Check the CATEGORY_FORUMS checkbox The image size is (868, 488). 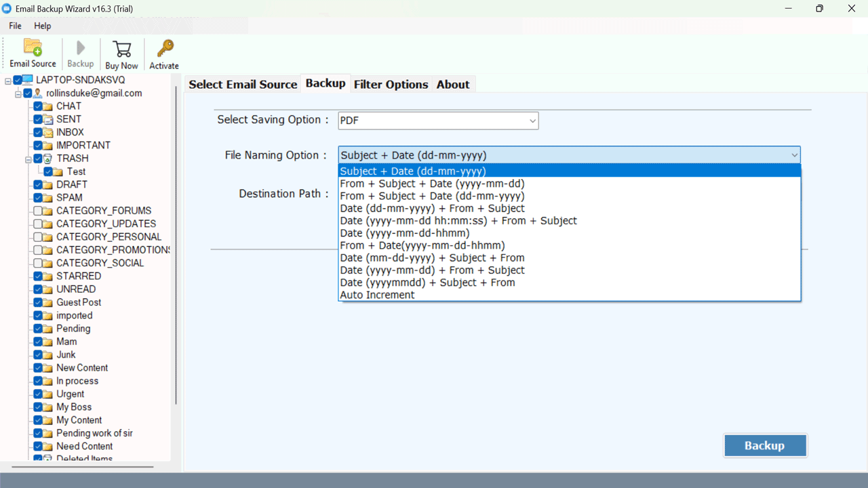pos(38,211)
